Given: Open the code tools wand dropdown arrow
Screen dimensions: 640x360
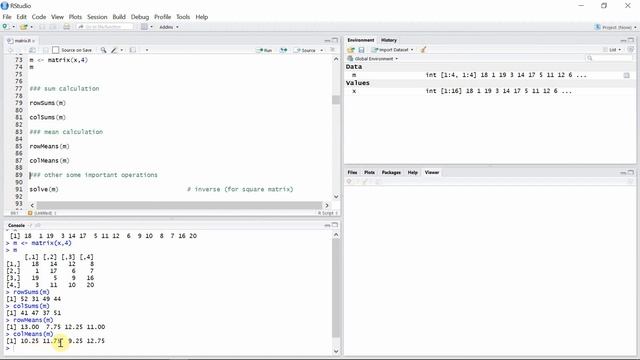Looking at the screenshot, I should point(122,50).
